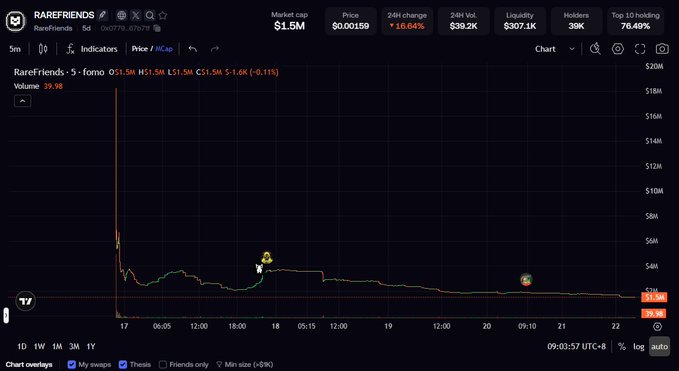679x371 pixels.
Task: Take a chart snapshot camera icon
Action: (662, 49)
